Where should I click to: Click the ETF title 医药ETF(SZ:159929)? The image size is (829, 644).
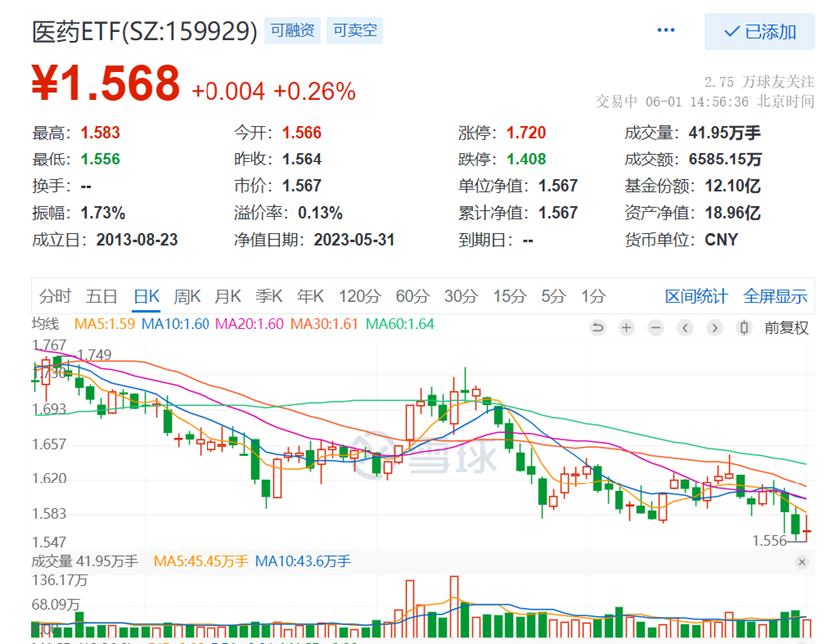tap(145, 31)
